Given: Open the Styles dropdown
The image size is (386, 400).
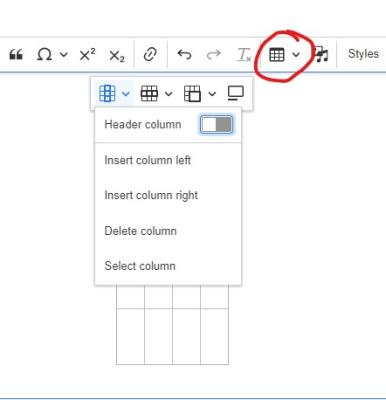Looking at the screenshot, I should 363,54.
